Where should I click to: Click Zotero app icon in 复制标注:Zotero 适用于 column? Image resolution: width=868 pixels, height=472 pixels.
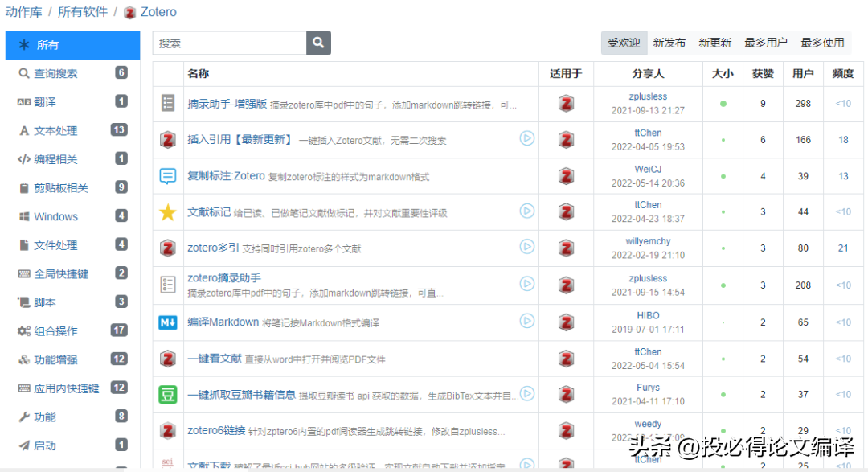pyautogui.click(x=566, y=176)
